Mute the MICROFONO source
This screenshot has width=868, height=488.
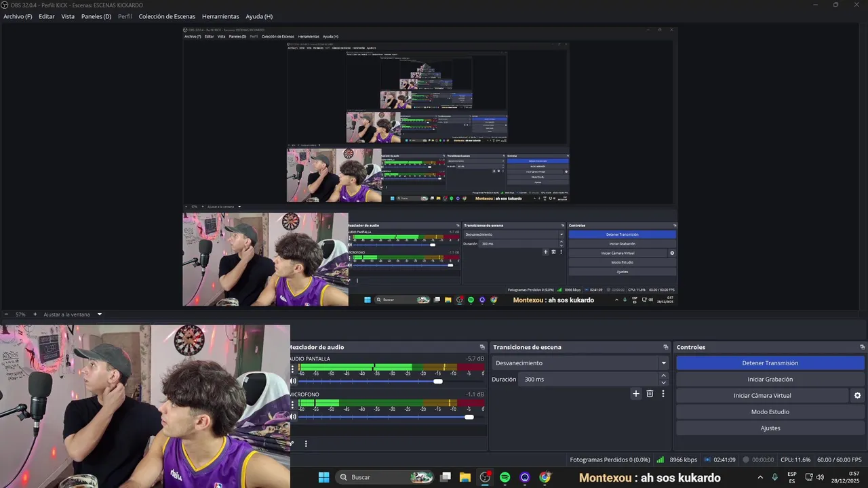click(x=294, y=417)
